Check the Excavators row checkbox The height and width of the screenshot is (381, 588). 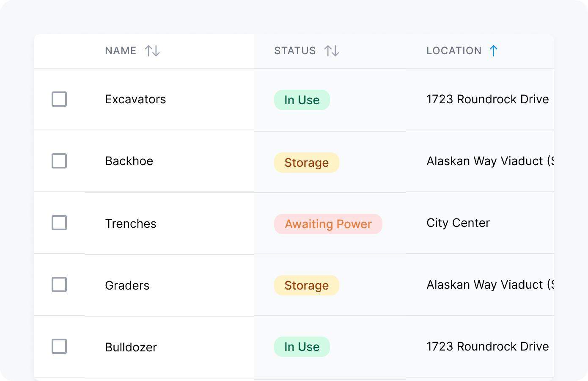[59, 99]
